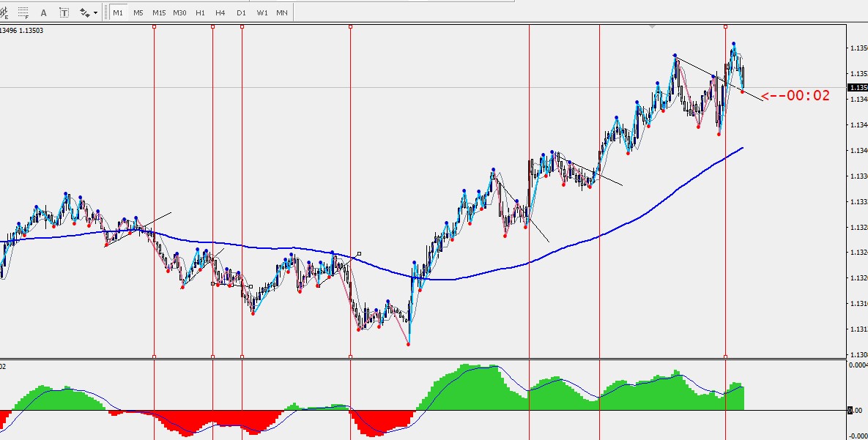The width and height of the screenshot is (868, 440).
Task: Switch chart to W1 weekly timeframe
Action: (x=261, y=12)
